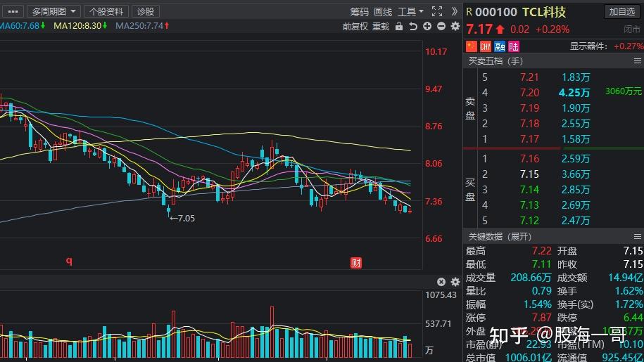Click the 3060万元 order amount label
Screen dimensions: 644x362
(623, 91)
